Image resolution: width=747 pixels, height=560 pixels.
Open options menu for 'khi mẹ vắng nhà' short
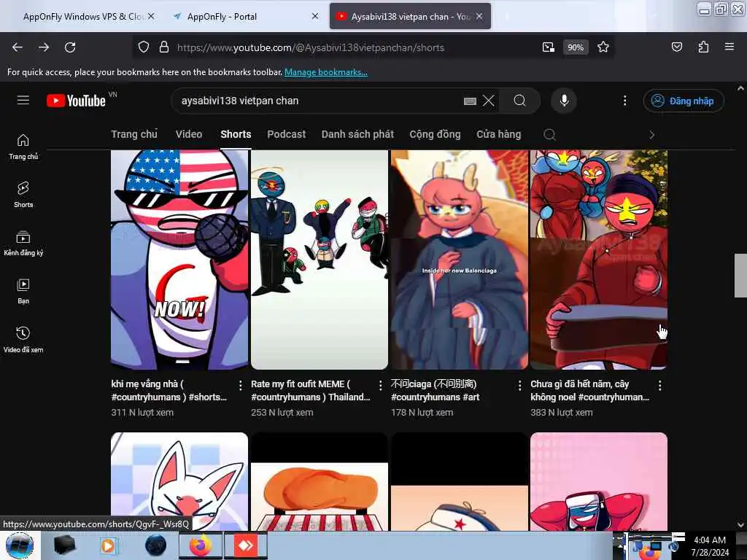(240, 385)
